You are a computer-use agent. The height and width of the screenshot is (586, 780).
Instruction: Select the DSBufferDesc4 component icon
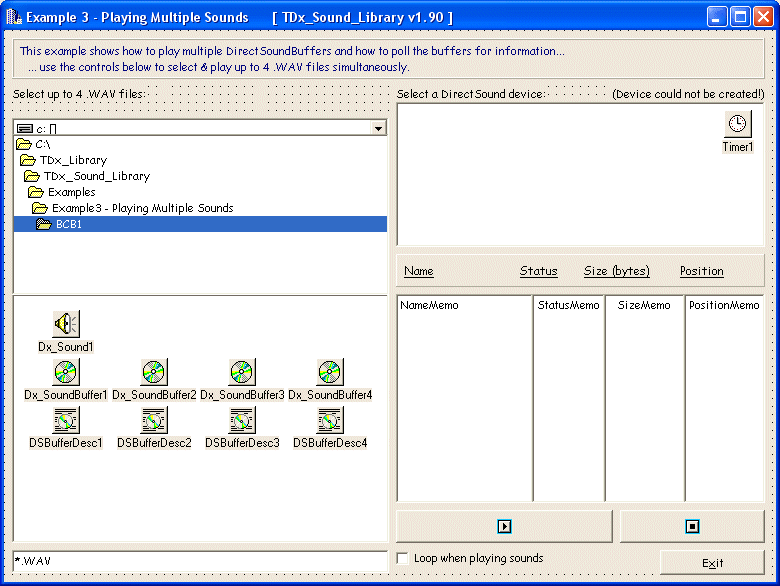(330, 420)
